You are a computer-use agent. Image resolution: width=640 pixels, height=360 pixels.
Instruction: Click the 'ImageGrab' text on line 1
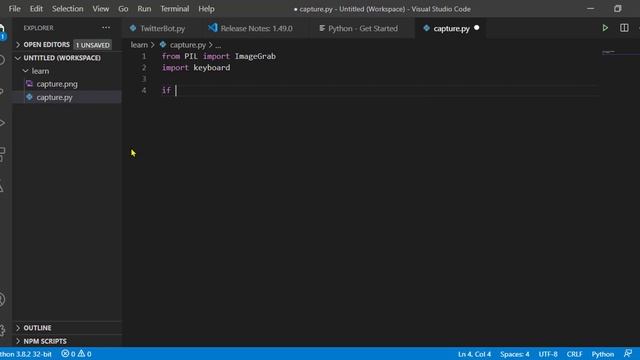tap(255, 56)
